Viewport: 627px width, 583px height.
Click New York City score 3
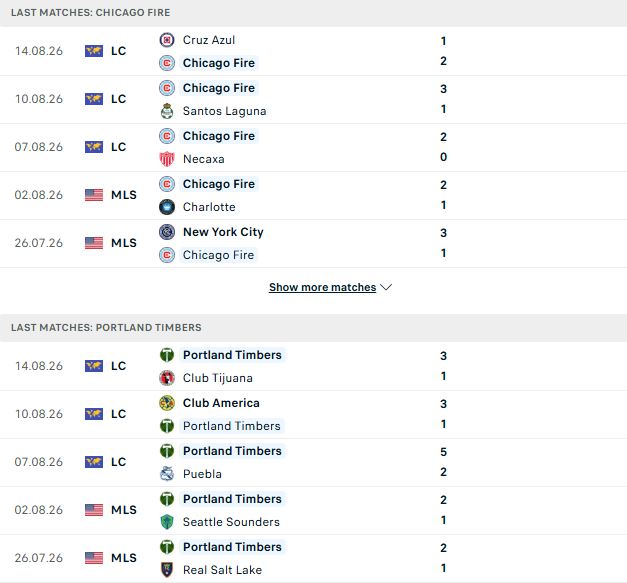443,233
